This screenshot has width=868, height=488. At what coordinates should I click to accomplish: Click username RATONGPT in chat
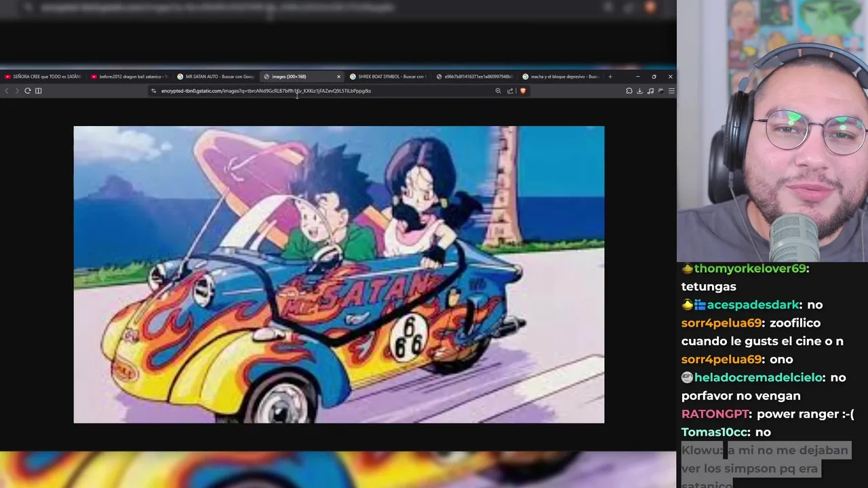715,414
